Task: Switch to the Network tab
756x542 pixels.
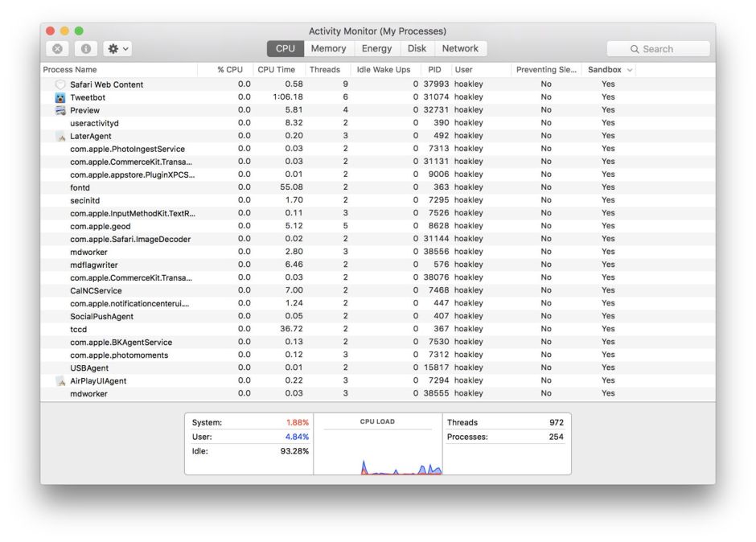Action: tap(460, 48)
